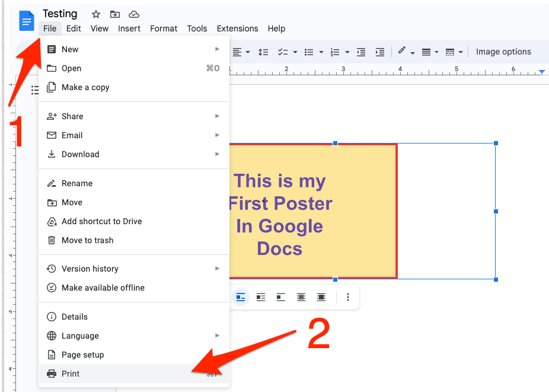Open the Tools menu

tap(197, 28)
